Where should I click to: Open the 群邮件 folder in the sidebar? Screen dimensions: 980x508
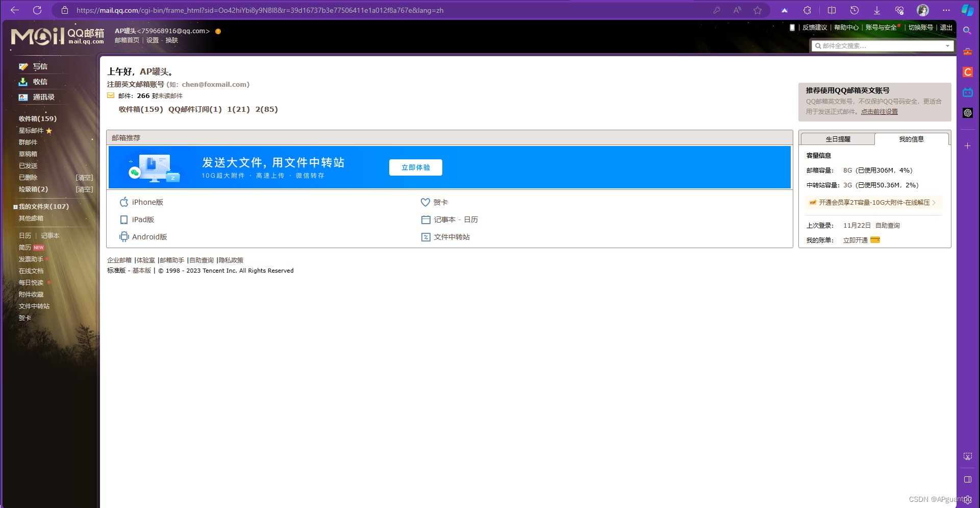point(28,142)
